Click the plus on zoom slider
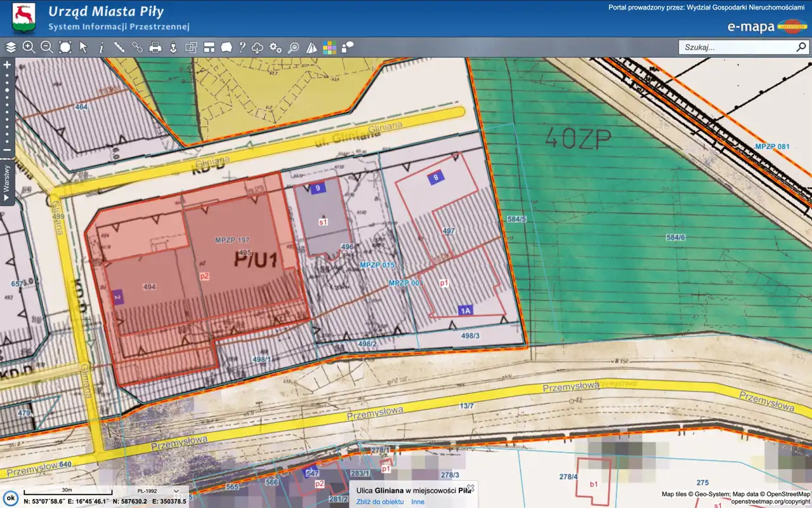Image resolution: width=812 pixels, height=508 pixels. (x=7, y=65)
